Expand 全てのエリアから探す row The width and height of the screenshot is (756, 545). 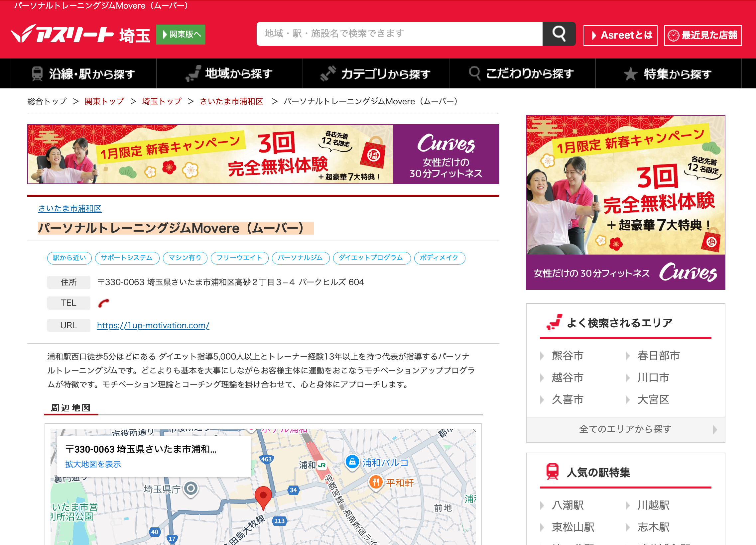pyautogui.click(x=625, y=429)
